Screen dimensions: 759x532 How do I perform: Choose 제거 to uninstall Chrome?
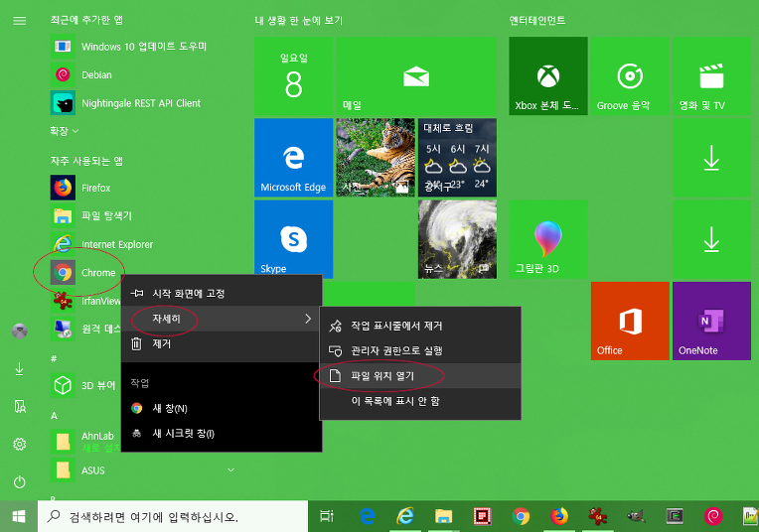(222, 343)
